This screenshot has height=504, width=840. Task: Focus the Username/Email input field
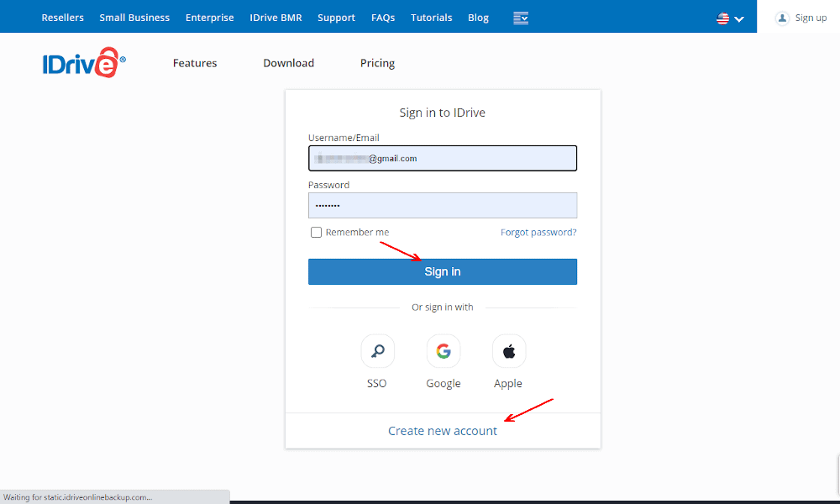tap(443, 158)
